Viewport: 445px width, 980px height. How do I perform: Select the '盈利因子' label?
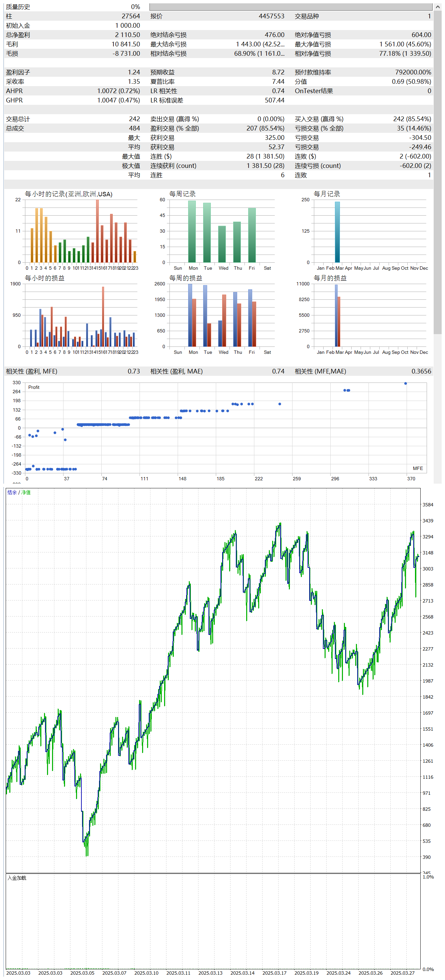[18, 72]
